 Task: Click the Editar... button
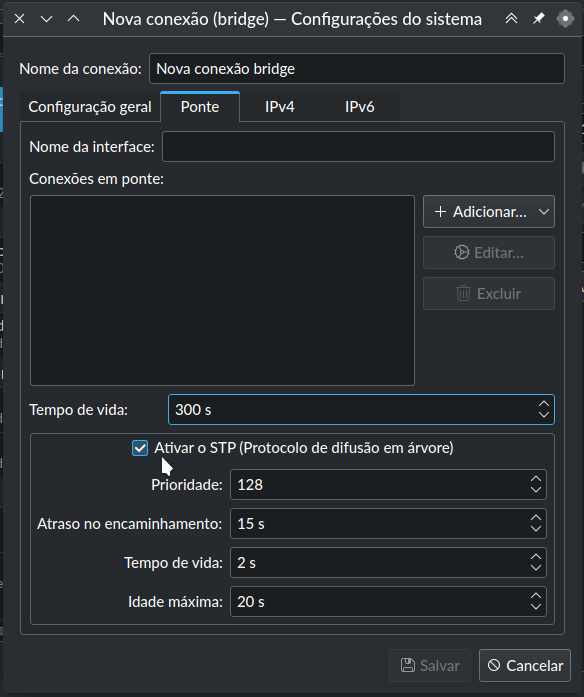489,252
